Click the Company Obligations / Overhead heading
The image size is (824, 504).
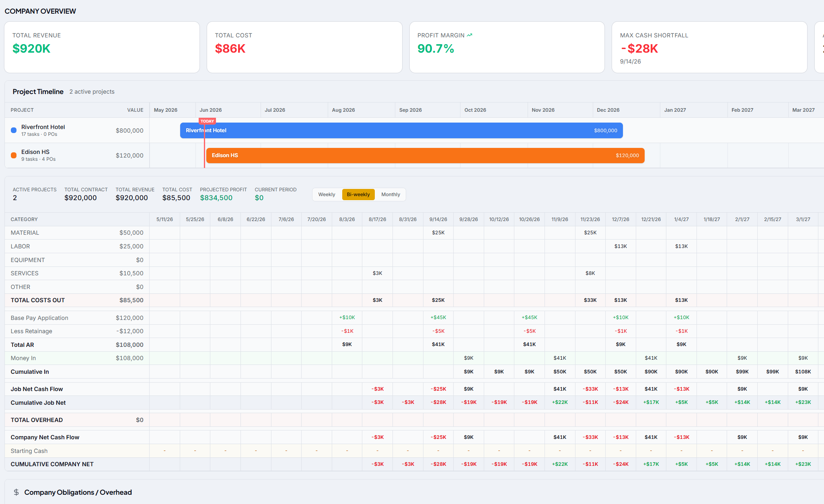78,492
